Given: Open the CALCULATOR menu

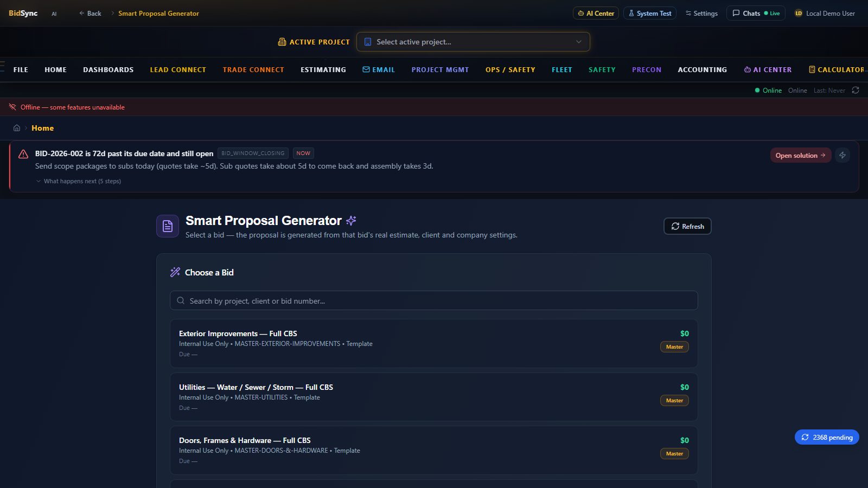Looking at the screenshot, I should (836, 69).
